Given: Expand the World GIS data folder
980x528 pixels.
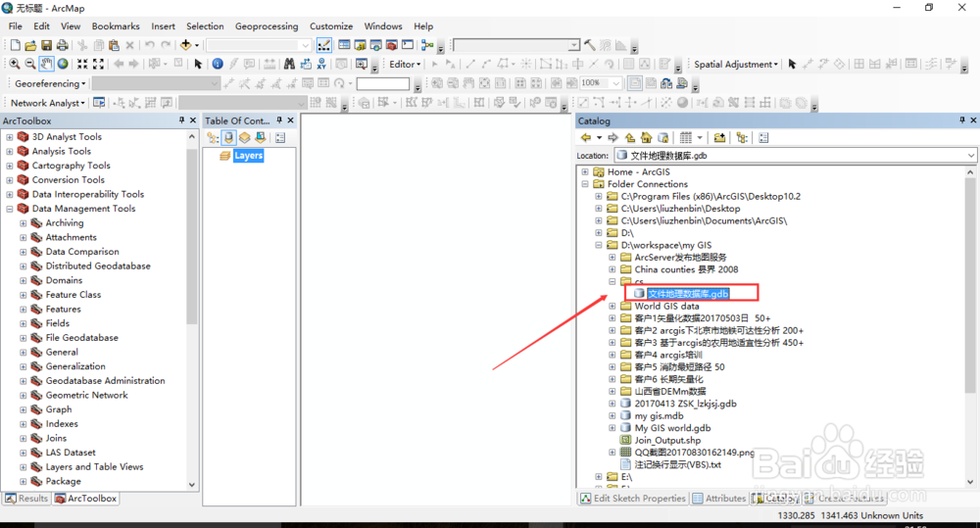Looking at the screenshot, I should coord(612,307).
